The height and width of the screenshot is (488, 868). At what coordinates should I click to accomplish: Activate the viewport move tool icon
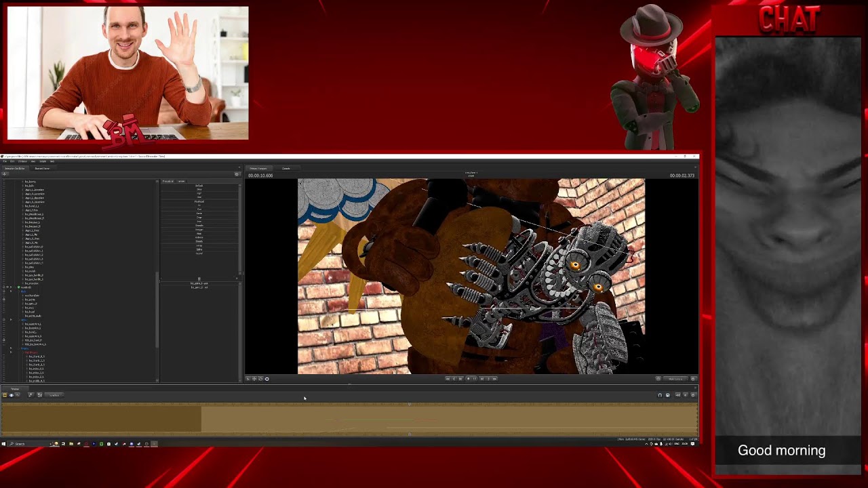254,379
